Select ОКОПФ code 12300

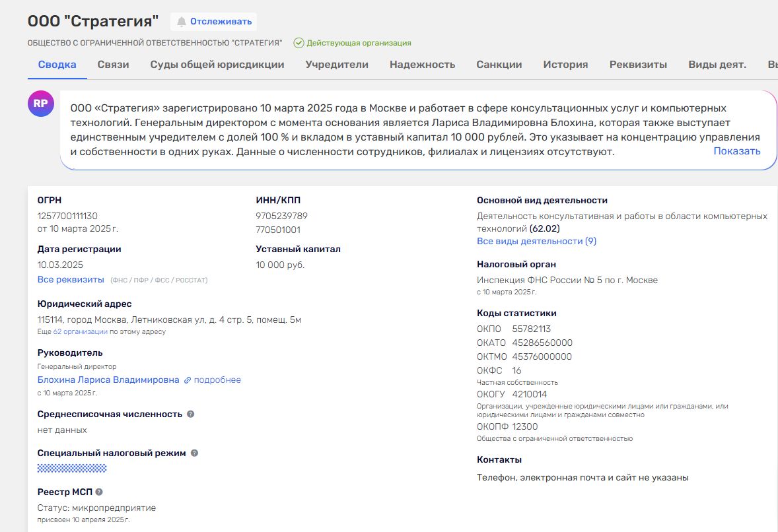point(525,427)
